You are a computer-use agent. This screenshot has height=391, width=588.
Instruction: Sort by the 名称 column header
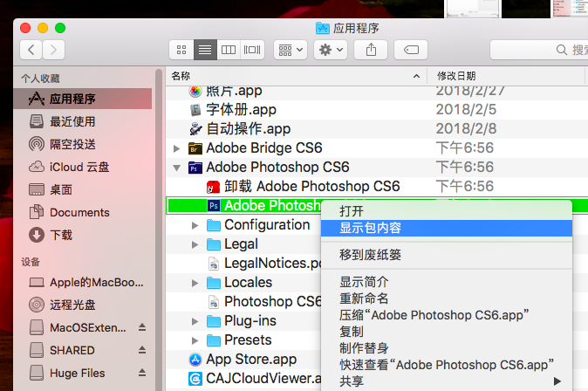297,76
